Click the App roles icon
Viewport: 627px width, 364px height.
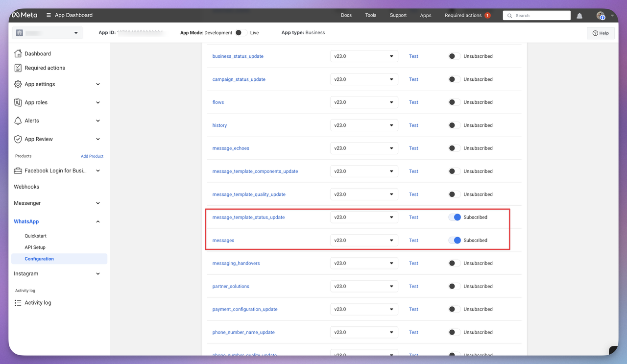(18, 102)
